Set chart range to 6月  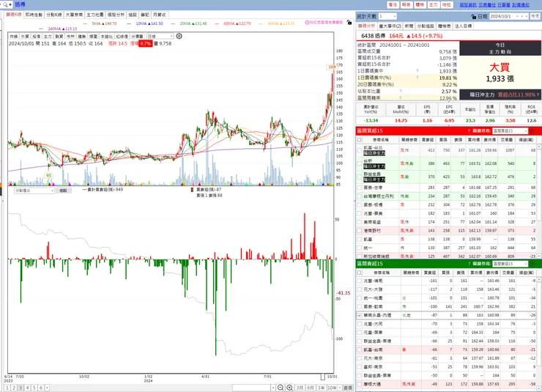(x=310, y=388)
